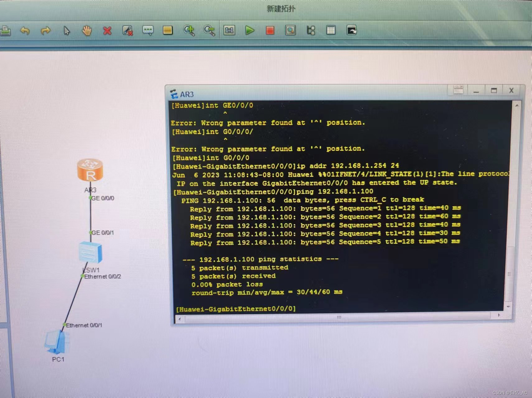The height and width of the screenshot is (398, 532).
Task: Open the yellow palette tool
Action: coord(168,30)
